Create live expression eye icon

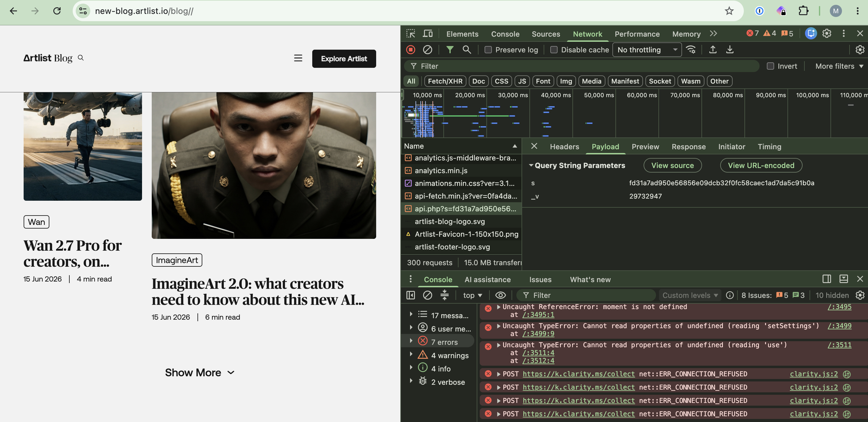click(500, 295)
